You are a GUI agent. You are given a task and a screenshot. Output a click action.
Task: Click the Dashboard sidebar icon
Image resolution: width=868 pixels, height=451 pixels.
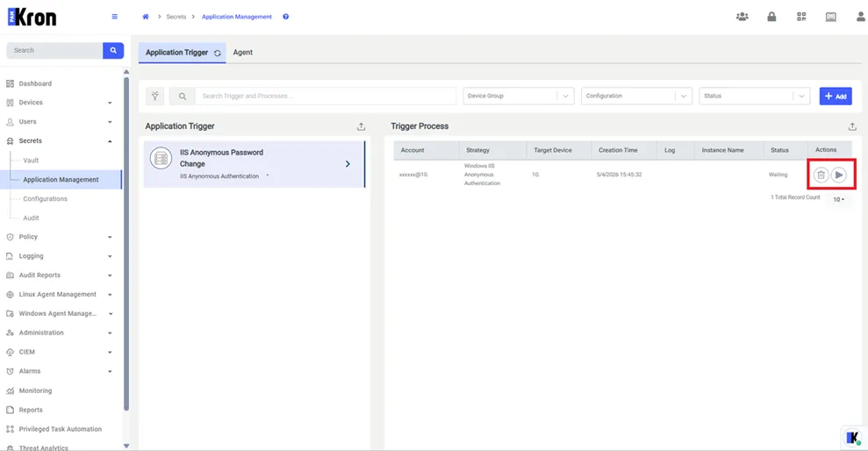click(x=10, y=83)
